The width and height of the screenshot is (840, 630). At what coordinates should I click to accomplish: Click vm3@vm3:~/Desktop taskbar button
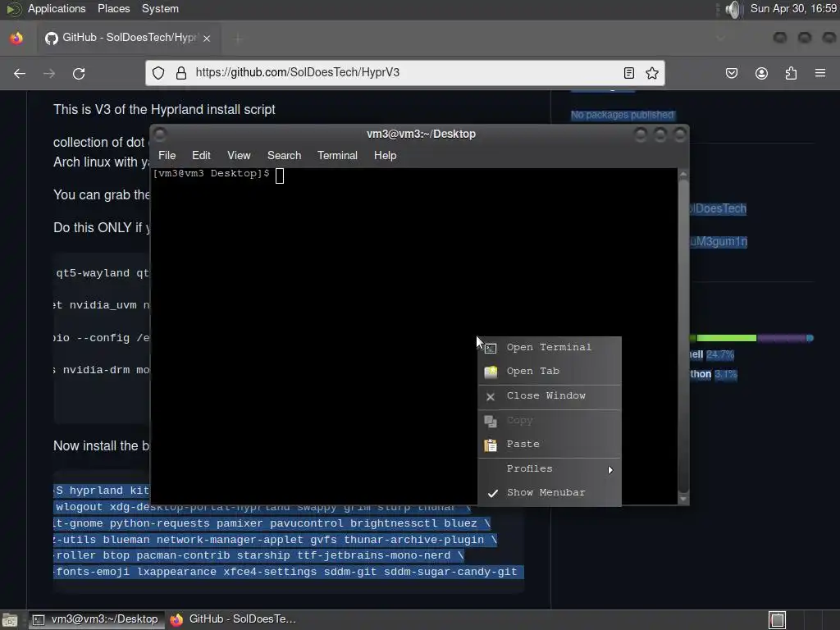click(97, 619)
